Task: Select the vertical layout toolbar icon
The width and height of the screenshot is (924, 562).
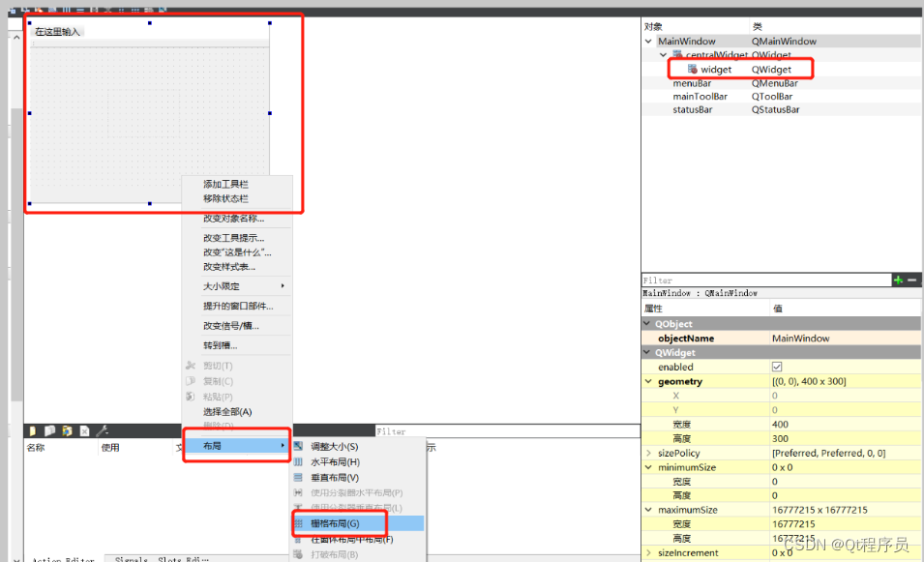Action: (x=80, y=9)
